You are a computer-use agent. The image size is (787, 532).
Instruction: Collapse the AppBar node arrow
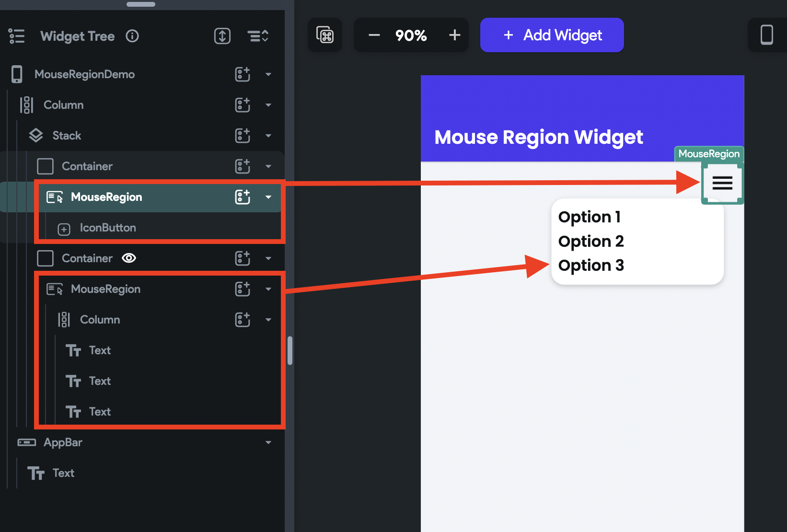point(268,442)
